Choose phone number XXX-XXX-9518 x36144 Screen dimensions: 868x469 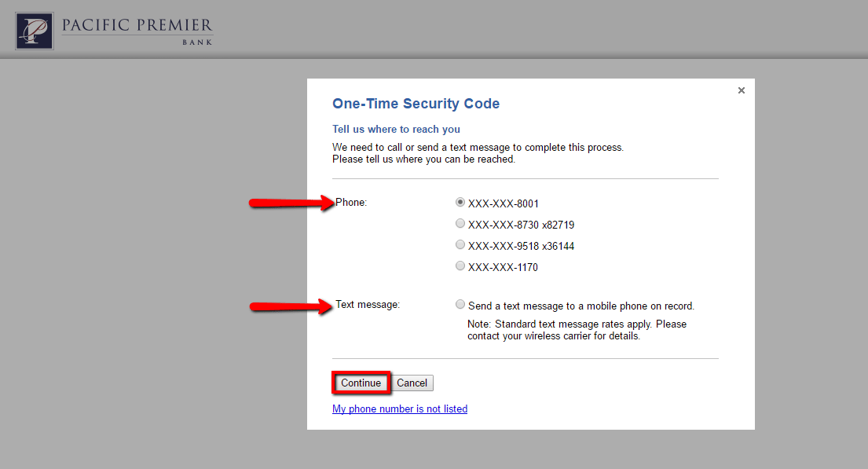(x=460, y=244)
